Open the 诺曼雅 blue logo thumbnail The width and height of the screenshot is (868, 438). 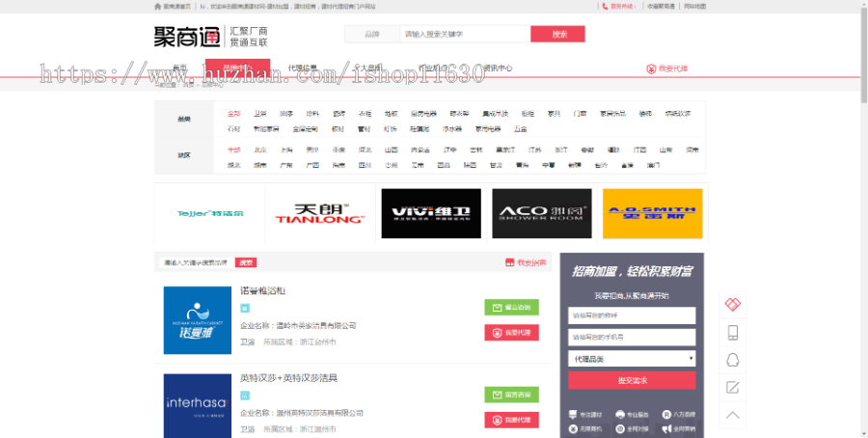pyautogui.click(x=198, y=320)
